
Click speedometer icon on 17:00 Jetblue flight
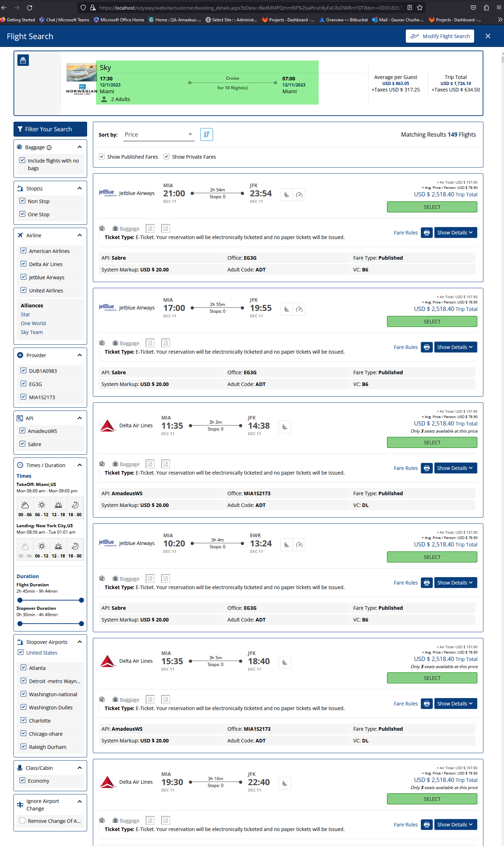point(299,309)
